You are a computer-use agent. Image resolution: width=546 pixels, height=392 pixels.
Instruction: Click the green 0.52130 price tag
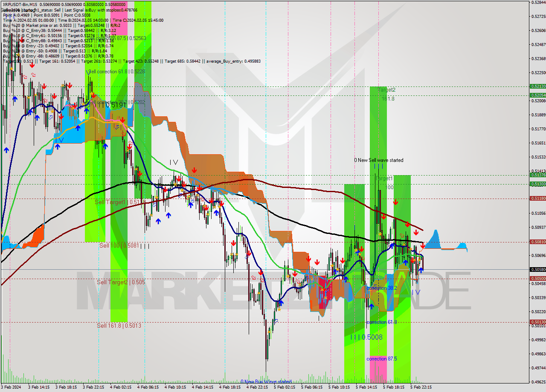tap(537, 86)
